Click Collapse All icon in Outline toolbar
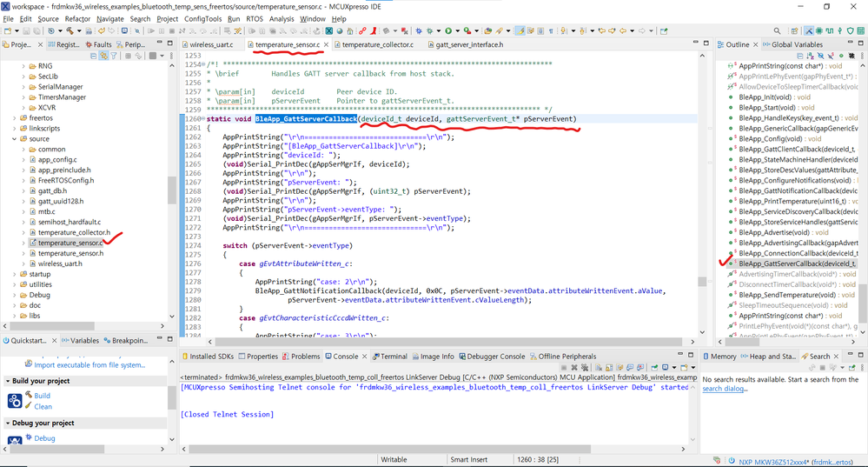868x467 pixels. [x=800, y=56]
